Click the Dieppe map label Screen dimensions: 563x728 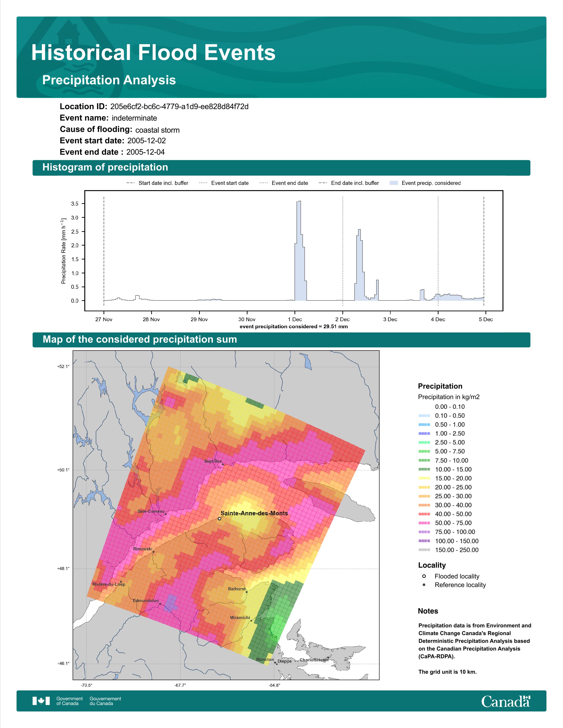pos(285,661)
